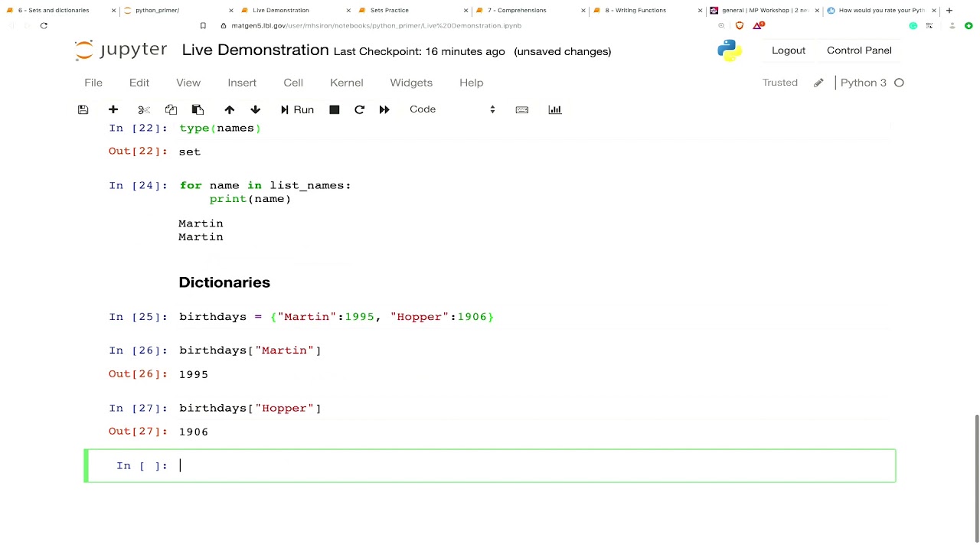Rename notebook via Live Demonstration title

255,51
